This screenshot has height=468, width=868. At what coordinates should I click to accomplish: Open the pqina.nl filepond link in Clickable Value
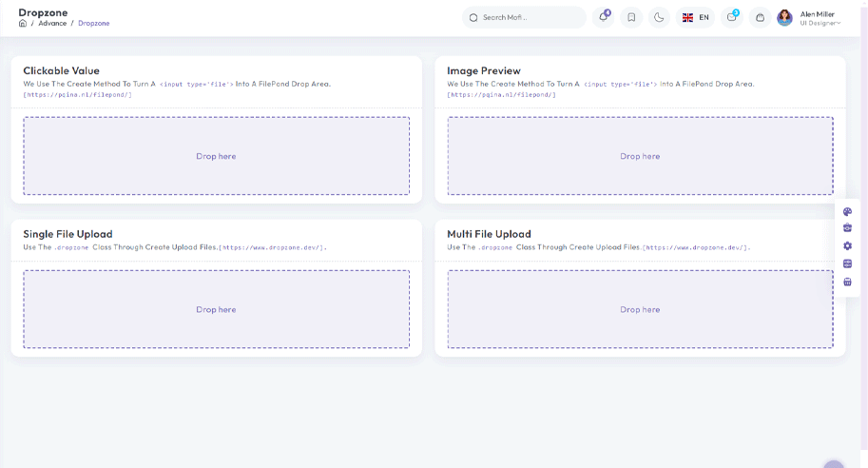coord(77,94)
